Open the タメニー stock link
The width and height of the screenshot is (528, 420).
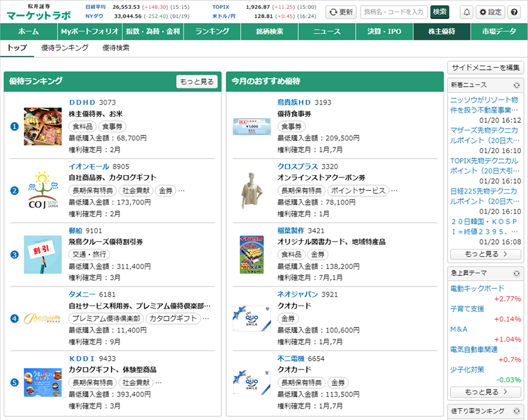pyautogui.click(x=82, y=294)
